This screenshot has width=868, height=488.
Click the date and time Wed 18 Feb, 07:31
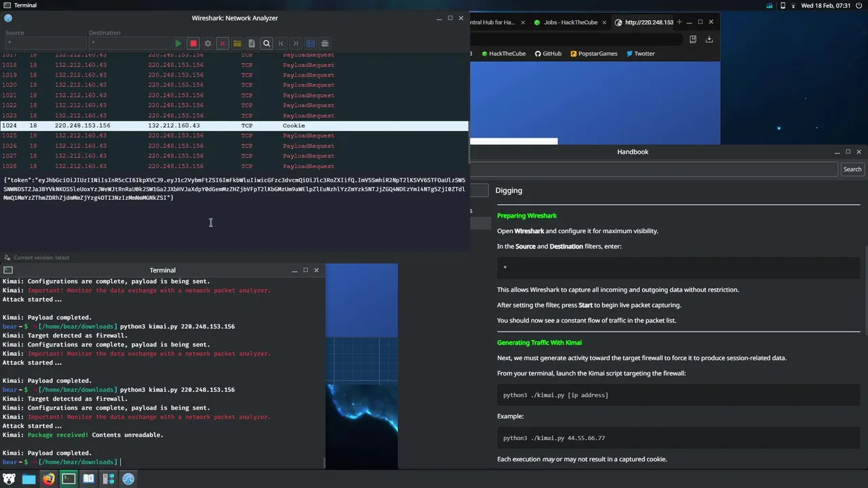[x=825, y=5]
